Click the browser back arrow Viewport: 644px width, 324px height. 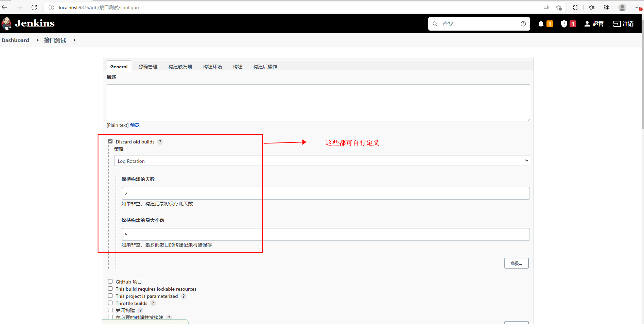tap(4, 7)
